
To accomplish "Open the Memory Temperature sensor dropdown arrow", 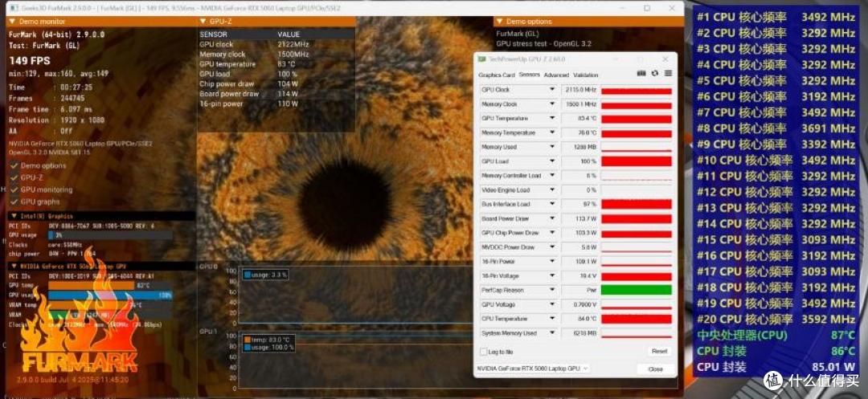I will point(552,132).
